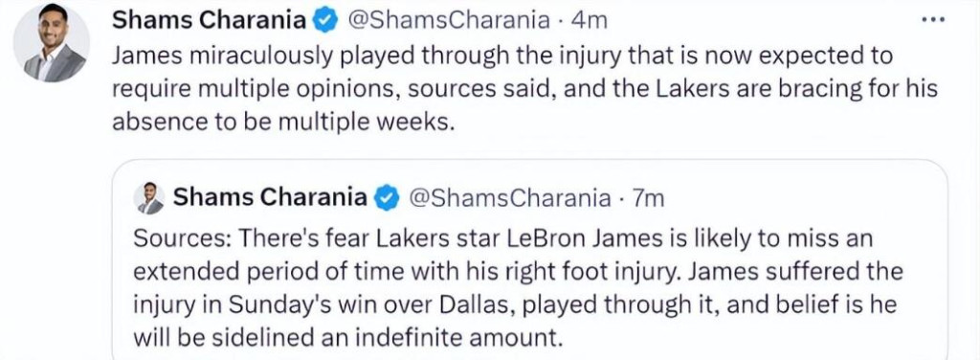The height and width of the screenshot is (360, 980).
Task: Click the line "require multiple opinions, sources said"
Action: click(525, 89)
